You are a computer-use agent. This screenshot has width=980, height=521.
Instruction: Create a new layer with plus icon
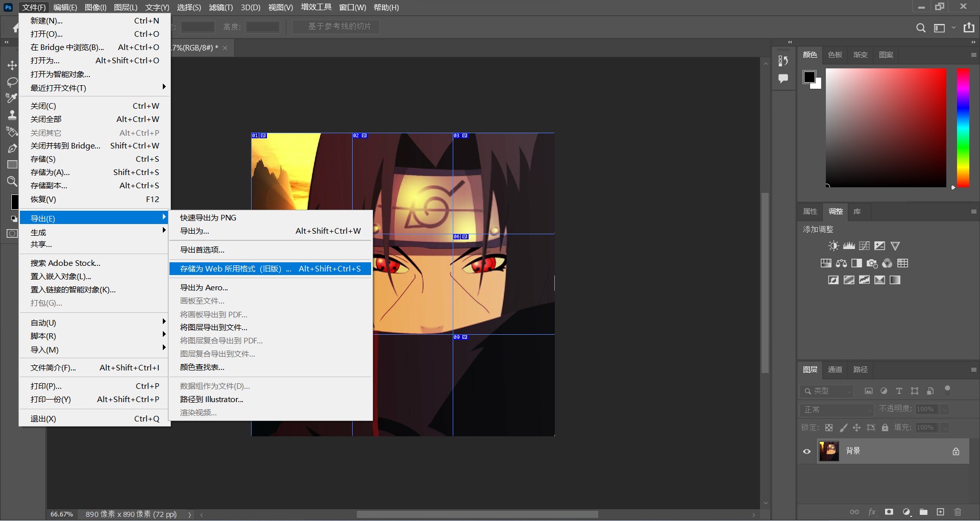(x=940, y=512)
